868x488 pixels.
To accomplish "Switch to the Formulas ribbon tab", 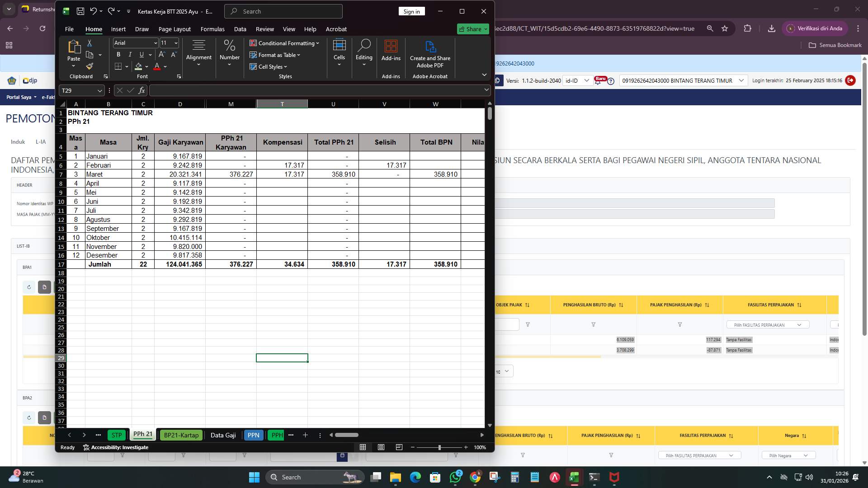I will [212, 29].
